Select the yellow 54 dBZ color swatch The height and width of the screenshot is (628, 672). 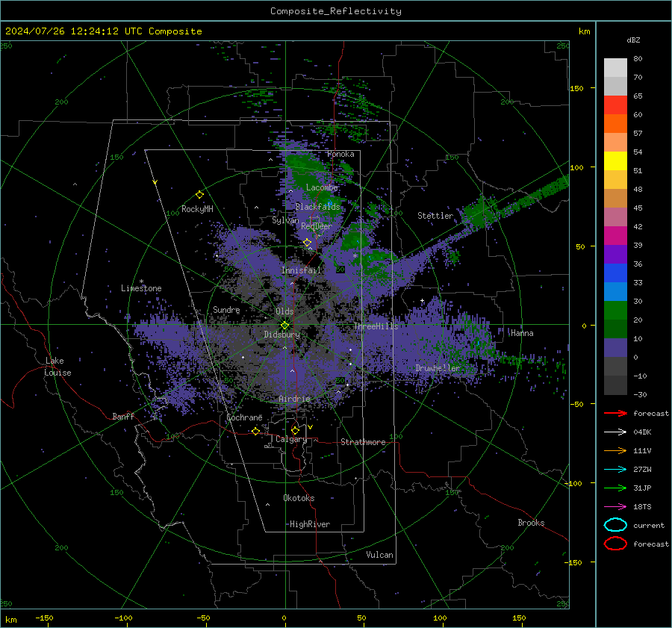click(615, 161)
